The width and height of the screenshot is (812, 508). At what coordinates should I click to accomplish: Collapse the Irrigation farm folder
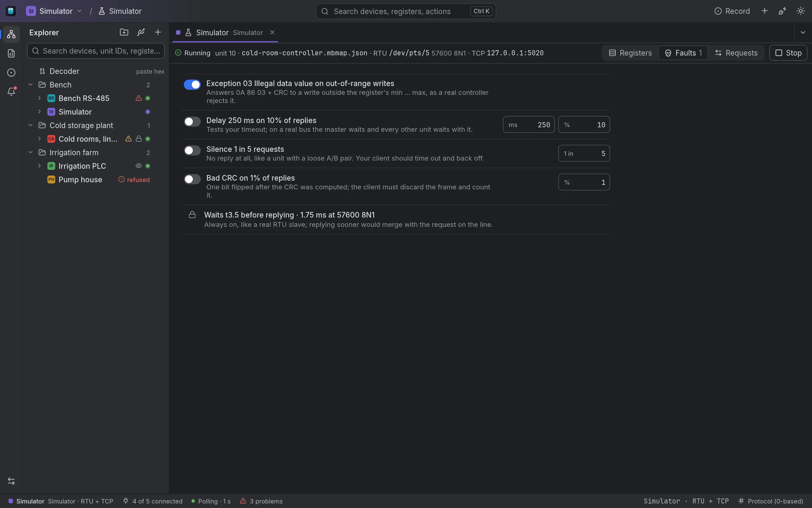(30, 152)
